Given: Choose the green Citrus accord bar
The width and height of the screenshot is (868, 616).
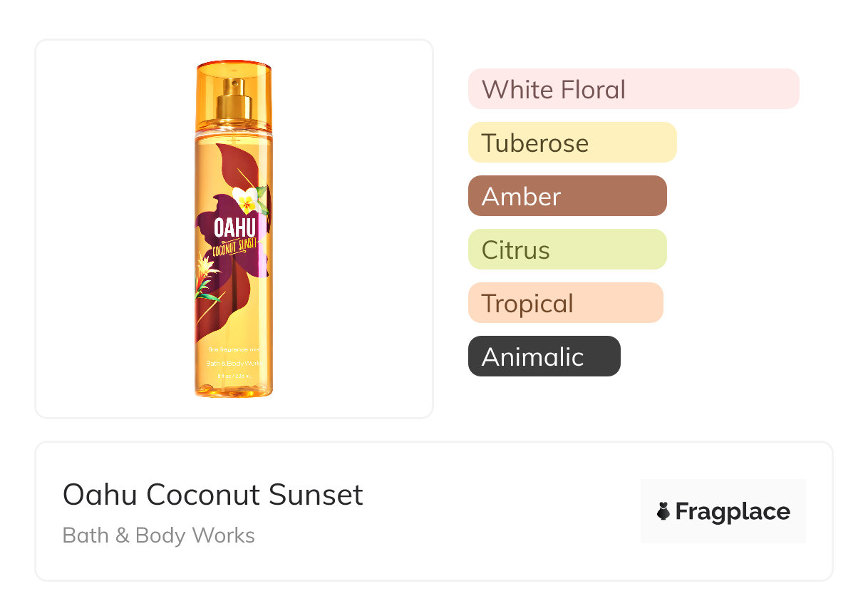Looking at the screenshot, I should click(x=567, y=250).
